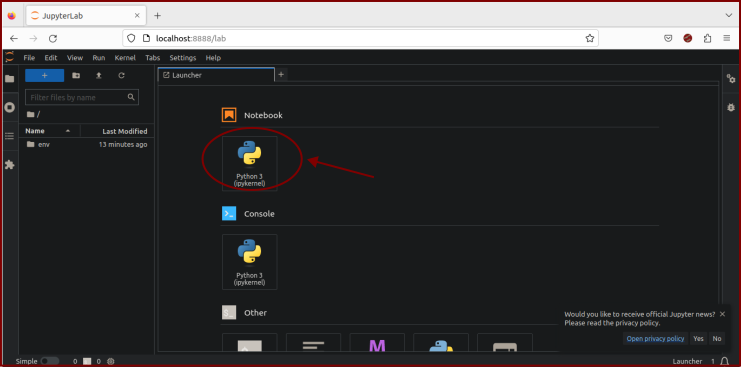Launch Python 3 ipykernel Notebook

[x=250, y=163]
